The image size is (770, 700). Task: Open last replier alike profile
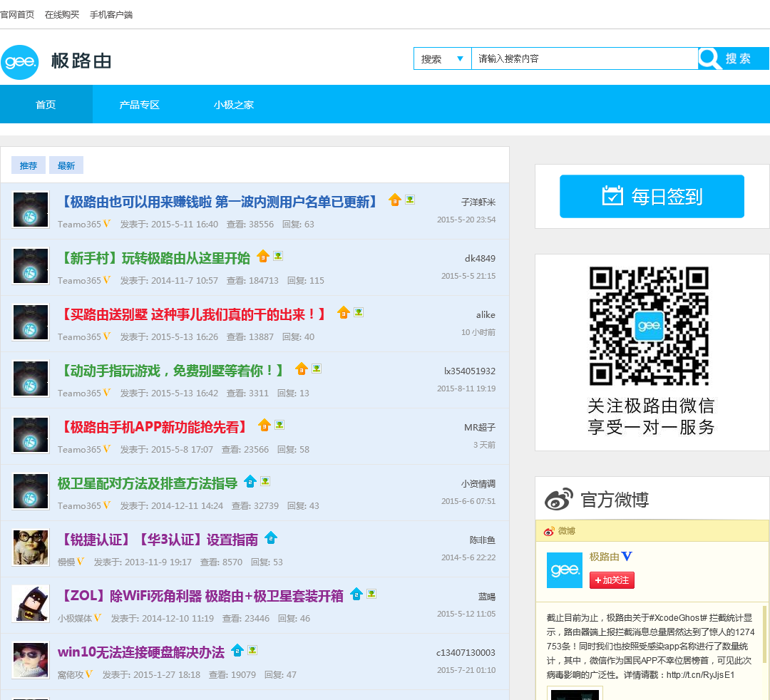tap(486, 315)
